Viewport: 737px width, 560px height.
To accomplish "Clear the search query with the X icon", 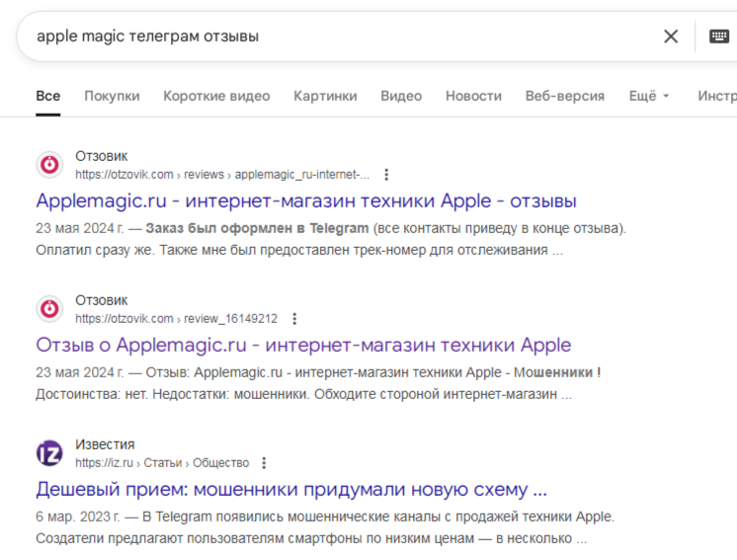I will 671,37.
